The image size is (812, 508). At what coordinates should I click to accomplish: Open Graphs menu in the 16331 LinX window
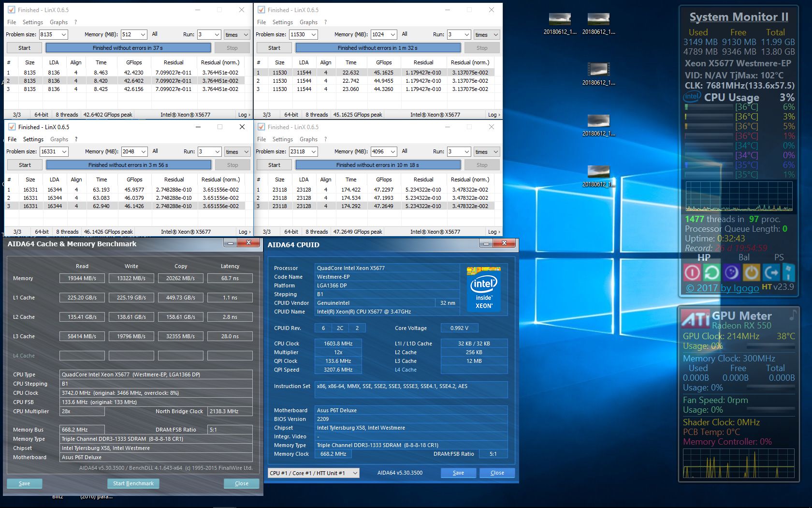pyautogui.click(x=59, y=139)
